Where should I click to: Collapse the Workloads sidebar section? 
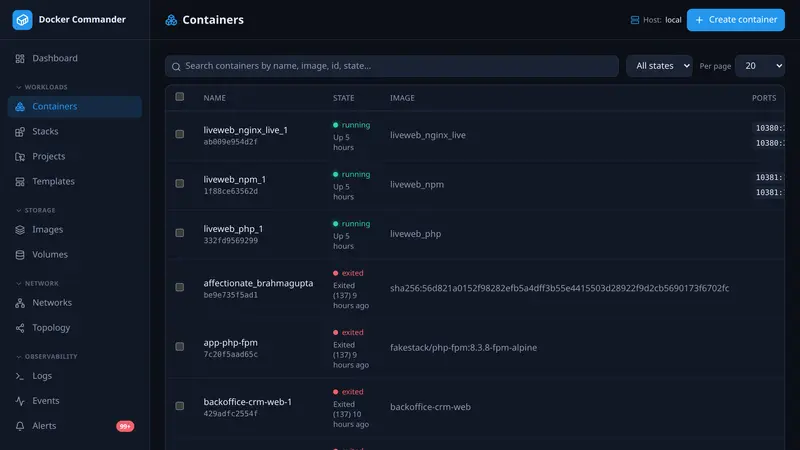click(x=42, y=87)
